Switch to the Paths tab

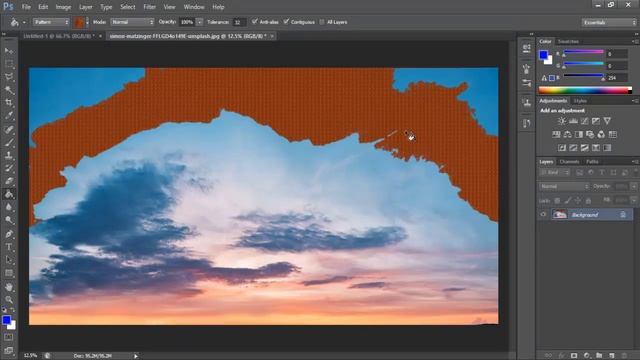592,162
